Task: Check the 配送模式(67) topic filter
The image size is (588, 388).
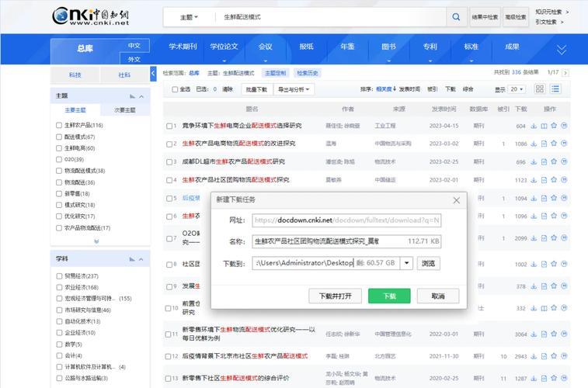Action: tap(59, 137)
